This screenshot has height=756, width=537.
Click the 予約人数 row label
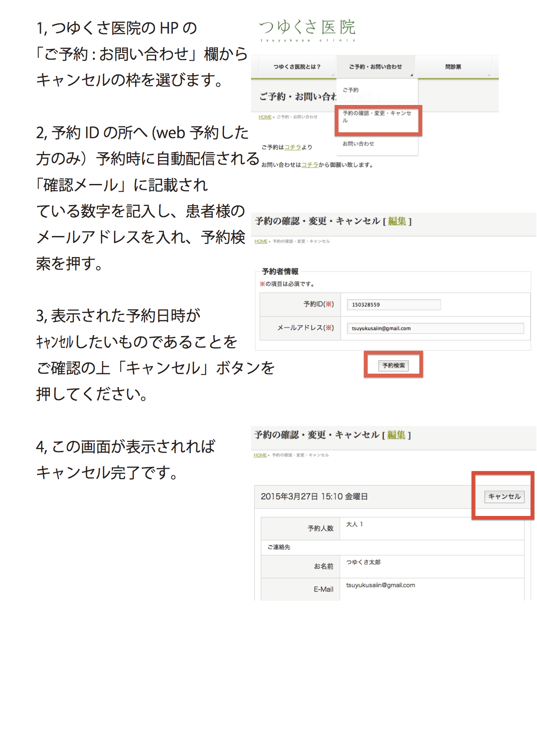click(321, 529)
